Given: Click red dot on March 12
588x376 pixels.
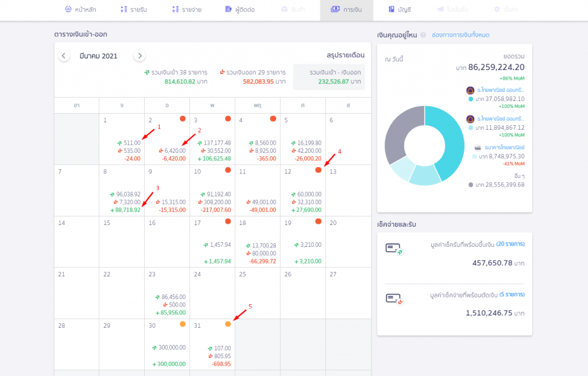Looking at the screenshot, I should (x=318, y=170).
